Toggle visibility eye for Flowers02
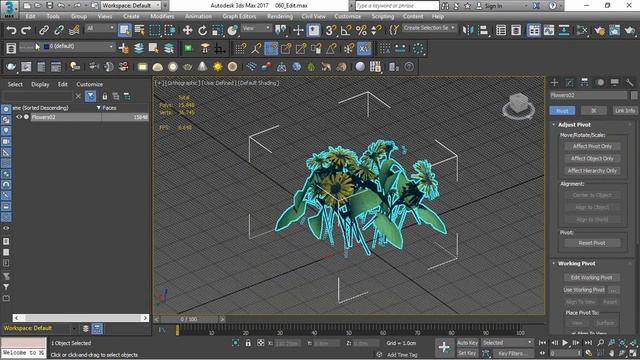 pos(19,117)
